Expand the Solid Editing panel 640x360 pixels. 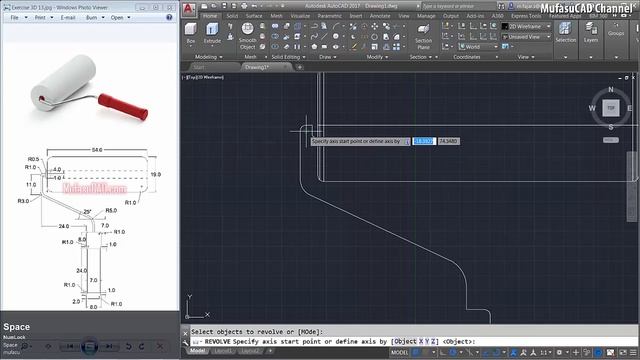(x=288, y=57)
